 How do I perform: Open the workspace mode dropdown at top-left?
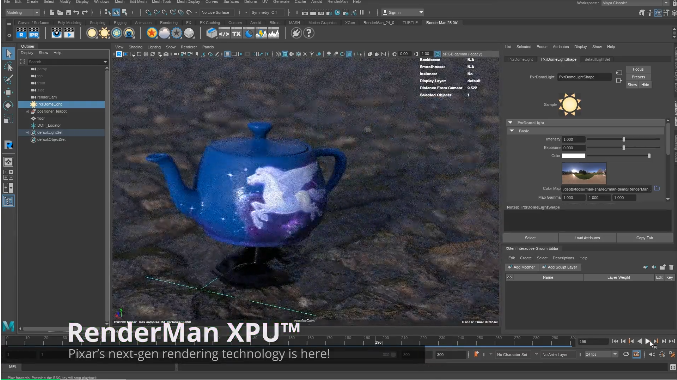22,13
